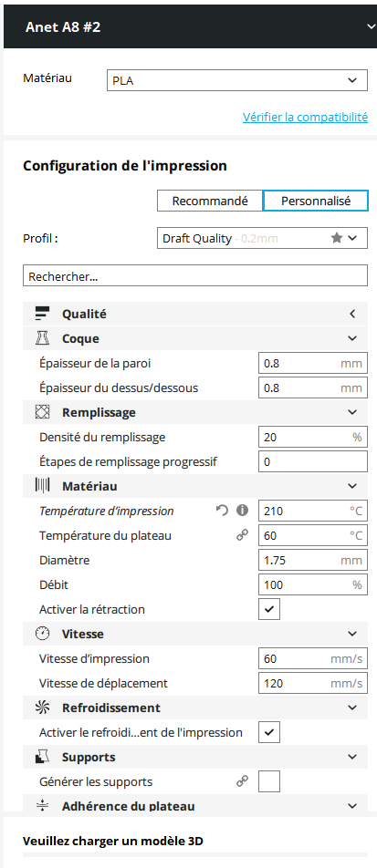Click the Coque shell category icon
Image resolution: width=377 pixels, height=868 pixels.
(42, 338)
